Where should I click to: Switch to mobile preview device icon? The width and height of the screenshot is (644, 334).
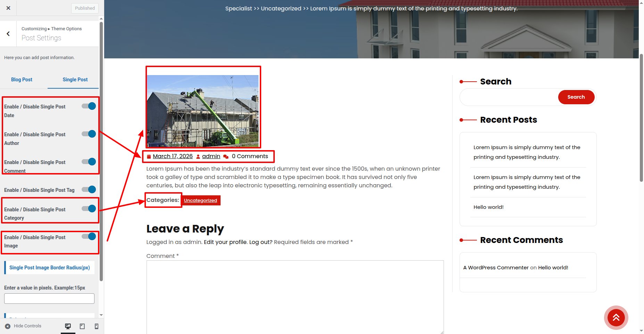97,326
